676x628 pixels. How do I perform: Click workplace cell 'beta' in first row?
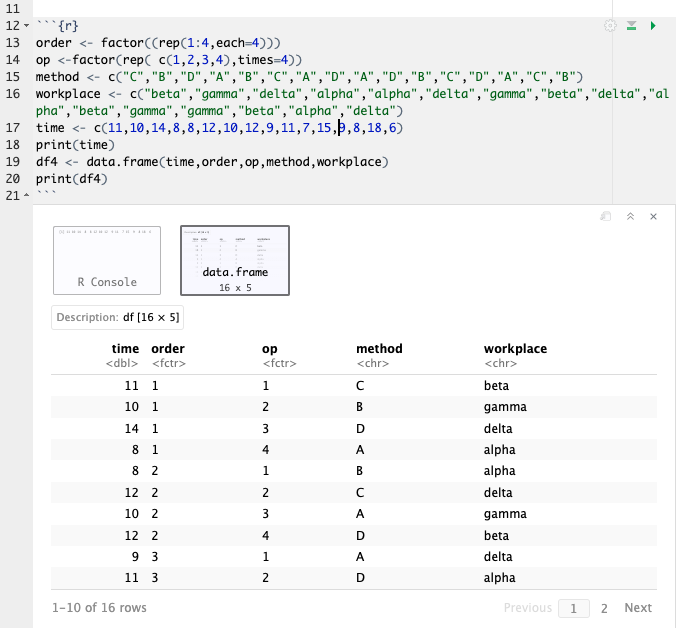pyautogui.click(x=496, y=386)
